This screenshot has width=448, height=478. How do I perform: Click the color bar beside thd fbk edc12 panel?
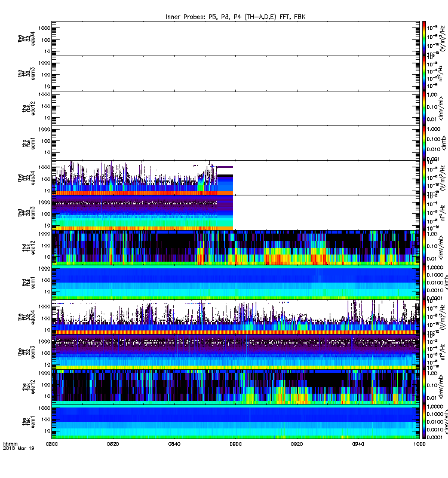(x=424, y=247)
